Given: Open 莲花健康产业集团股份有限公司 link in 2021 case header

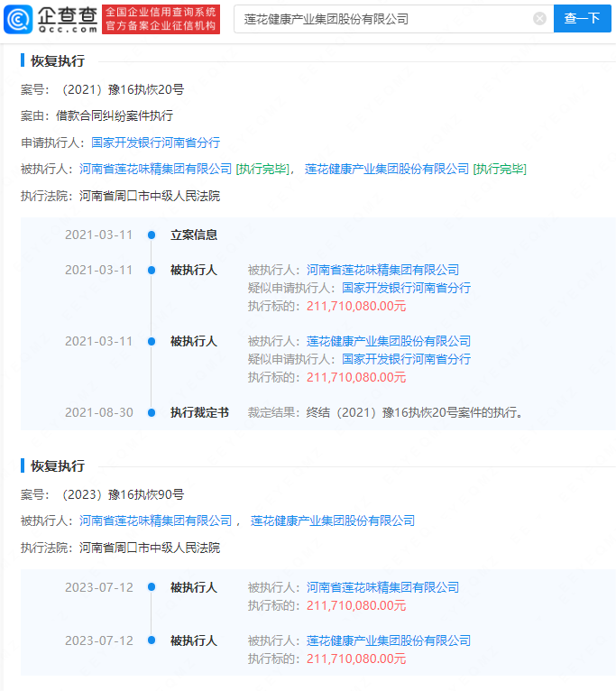Looking at the screenshot, I should point(387,170).
